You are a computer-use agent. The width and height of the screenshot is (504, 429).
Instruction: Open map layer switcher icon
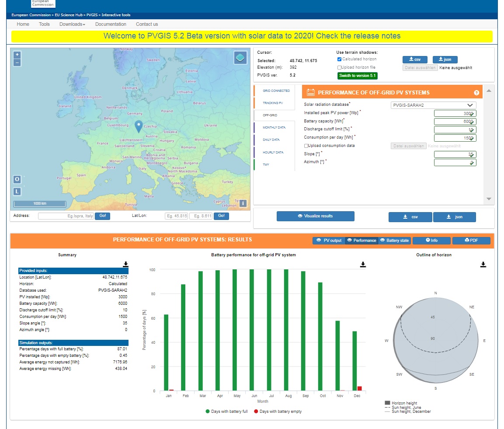(240, 58)
